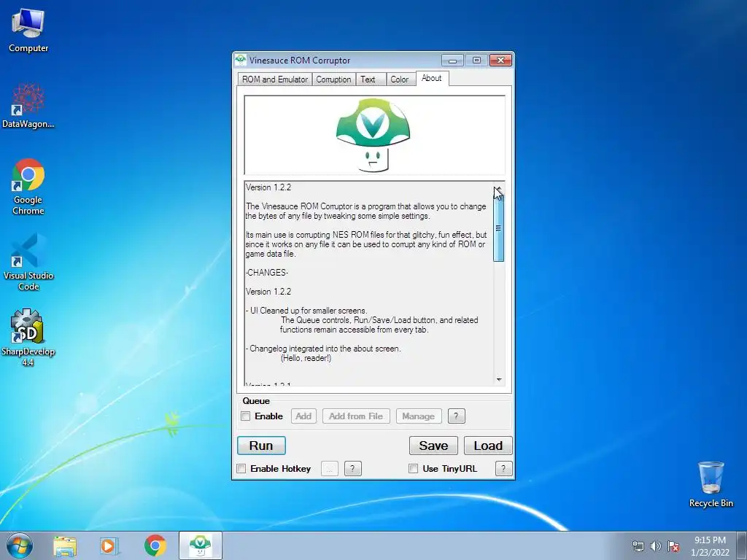Viewport: 747px width, 560px height.
Task: Open the TinyURL help question-mark button
Action: coord(503,469)
